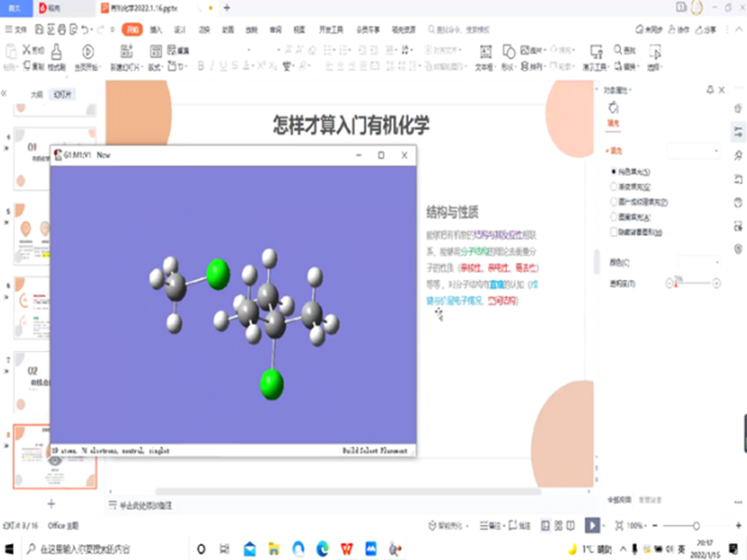Click the format painter brush icon
The height and width of the screenshot is (560, 747).
click(58, 52)
